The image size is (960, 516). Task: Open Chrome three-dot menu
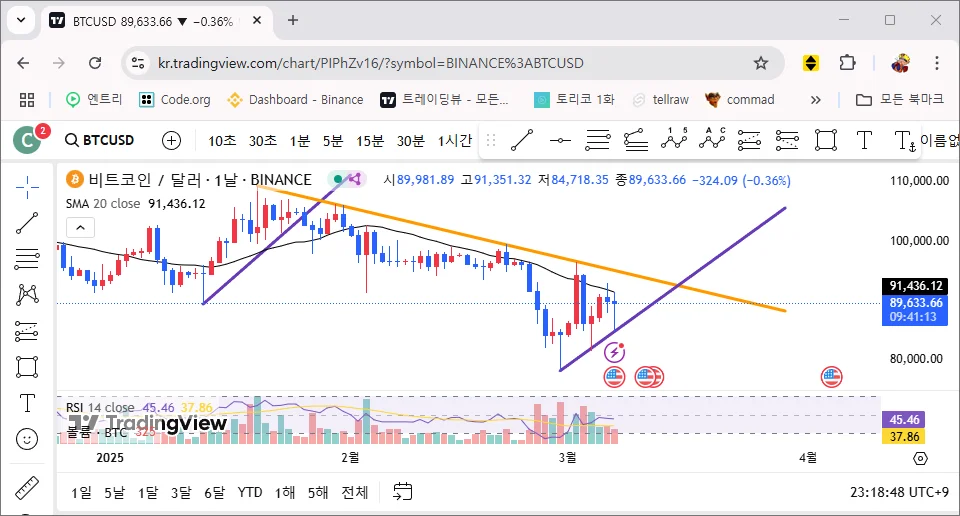(937, 62)
